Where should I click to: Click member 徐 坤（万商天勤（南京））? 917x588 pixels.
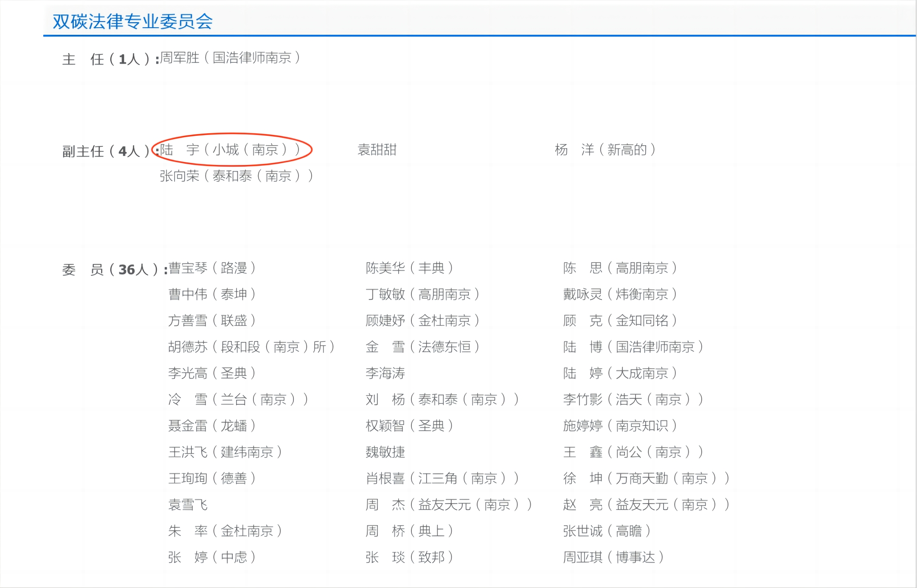coord(647,479)
